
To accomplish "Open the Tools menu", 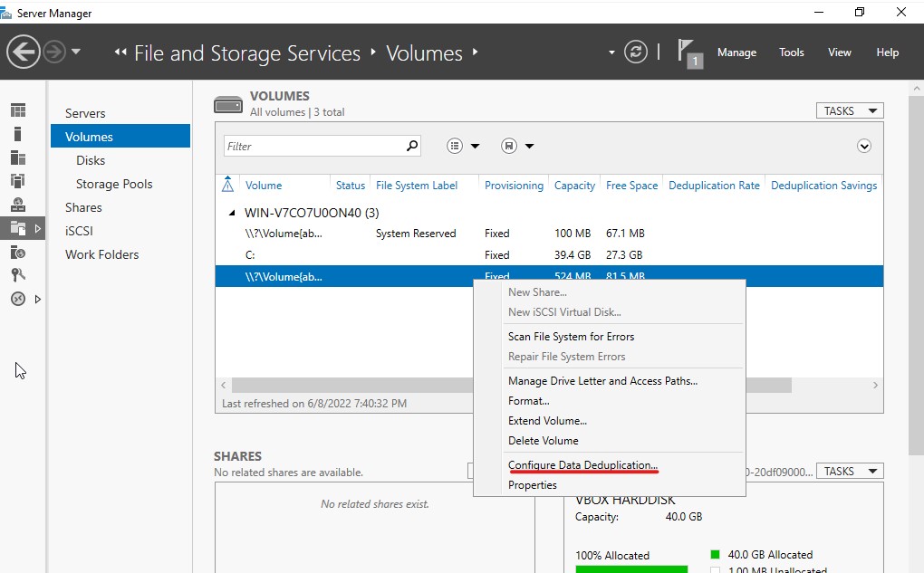I will pyautogui.click(x=792, y=53).
